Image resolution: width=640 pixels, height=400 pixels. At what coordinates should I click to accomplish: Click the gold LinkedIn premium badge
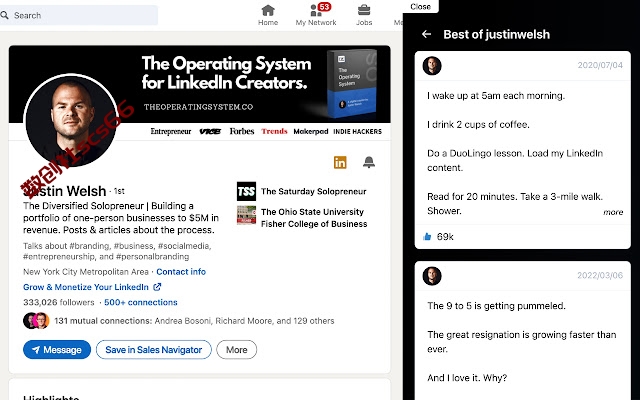(x=340, y=162)
